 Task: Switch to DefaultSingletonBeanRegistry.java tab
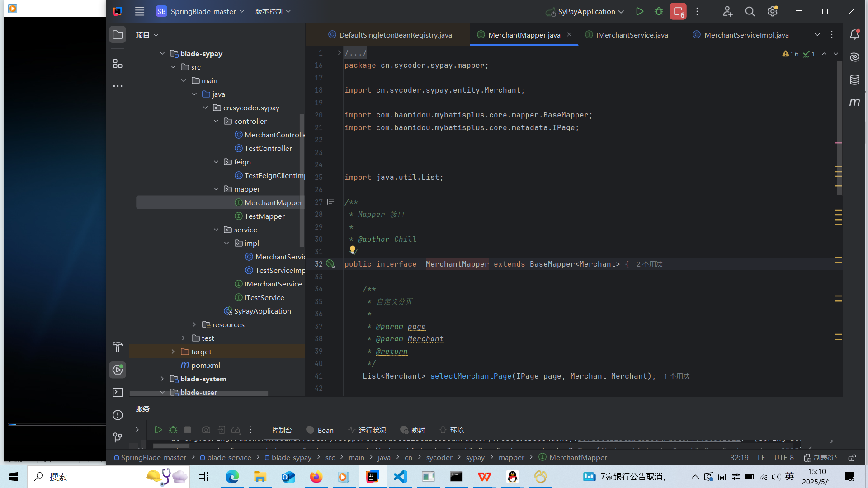pyautogui.click(x=390, y=35)
